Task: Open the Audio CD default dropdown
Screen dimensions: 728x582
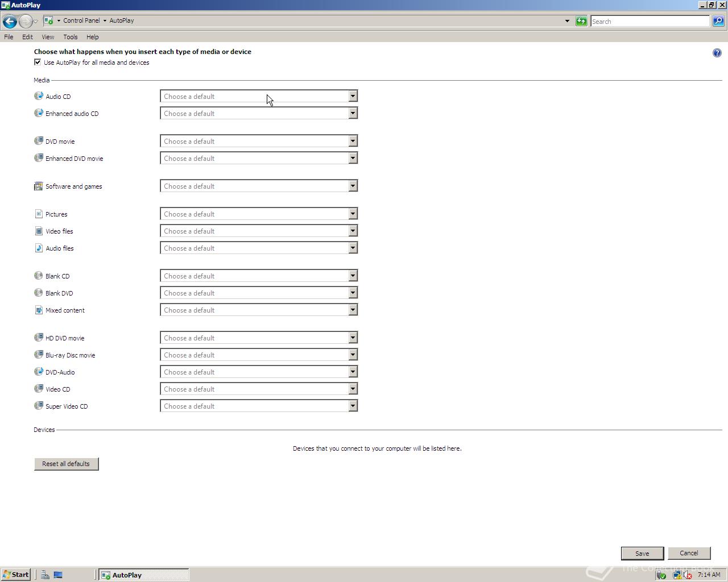Action: 259,96
